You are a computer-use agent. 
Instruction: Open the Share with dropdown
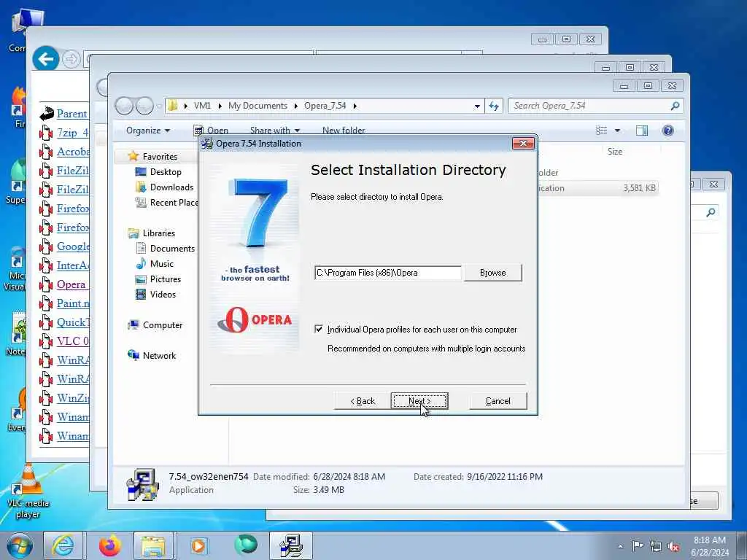[x=275, y=131]
